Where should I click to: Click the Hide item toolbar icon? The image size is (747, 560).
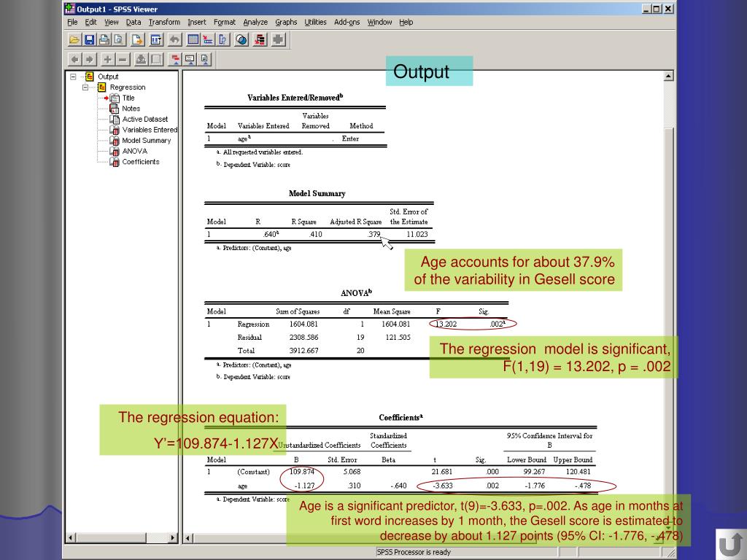tap(156, 60)
